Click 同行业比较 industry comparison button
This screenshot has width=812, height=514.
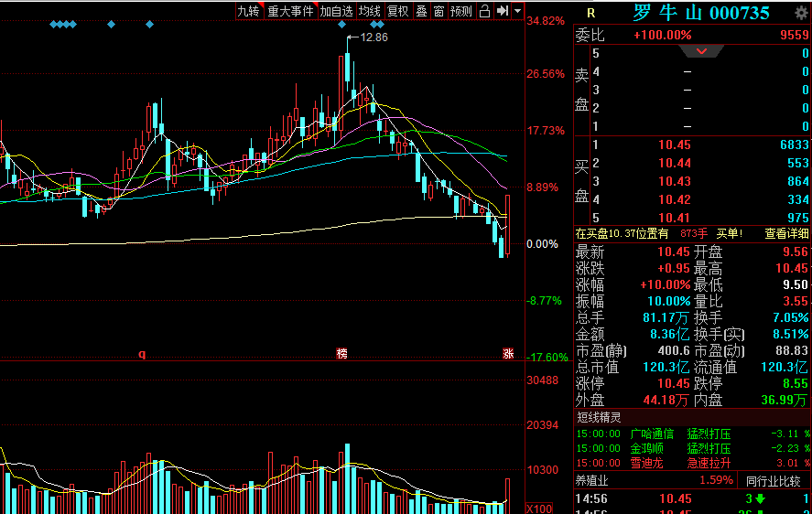point(774,480)
